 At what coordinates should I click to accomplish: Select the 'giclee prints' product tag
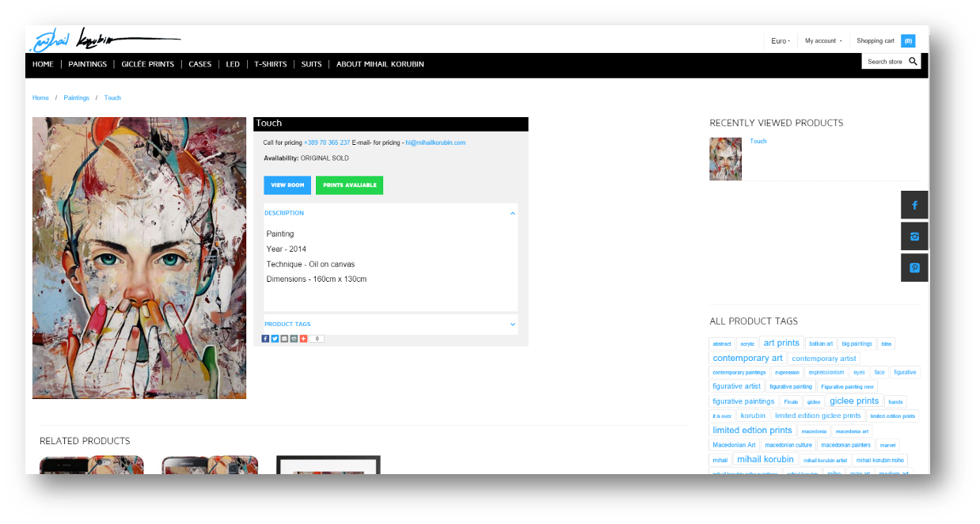coord(854,401)
